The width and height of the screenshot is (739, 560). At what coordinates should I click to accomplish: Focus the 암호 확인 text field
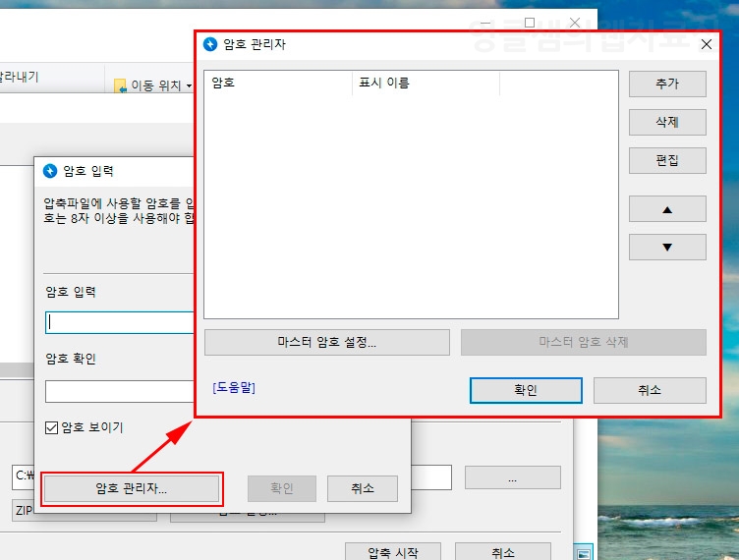click(x=120, y=391)
